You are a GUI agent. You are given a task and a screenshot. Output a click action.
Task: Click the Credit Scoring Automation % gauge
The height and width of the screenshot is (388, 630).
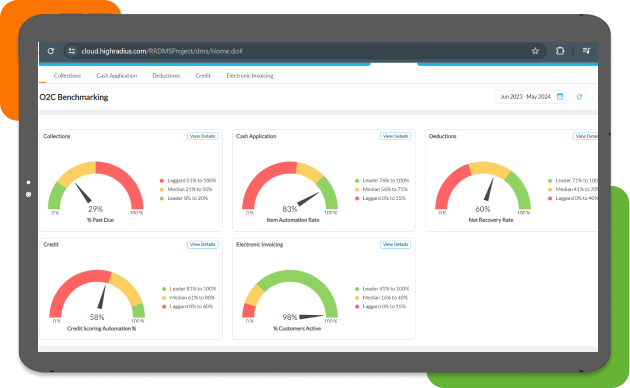[x=97, y=294]
